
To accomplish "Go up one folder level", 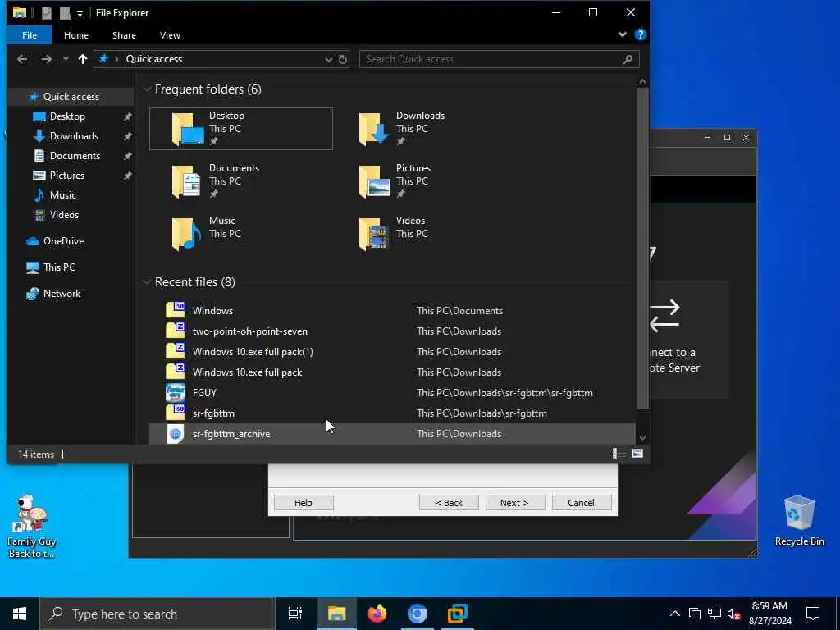I will pos(83,59).
